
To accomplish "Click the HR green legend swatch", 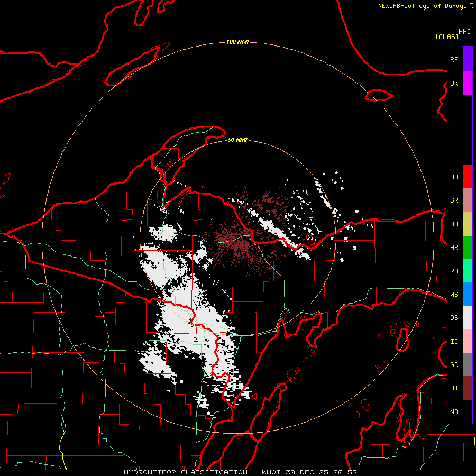I will tap(467, 248).
